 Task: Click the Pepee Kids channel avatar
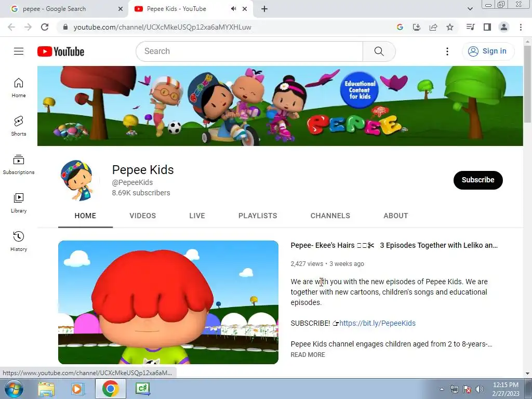click(x=78, y=180)
